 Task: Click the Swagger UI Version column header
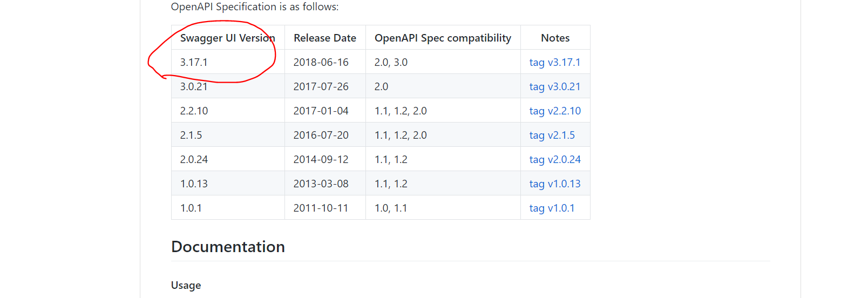tap(228, 38)
